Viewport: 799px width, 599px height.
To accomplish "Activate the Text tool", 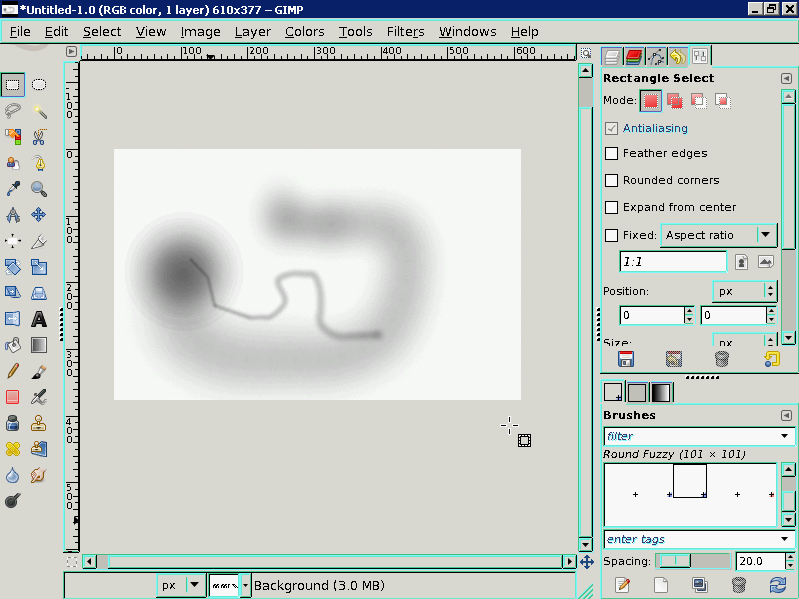I will 39,319.
